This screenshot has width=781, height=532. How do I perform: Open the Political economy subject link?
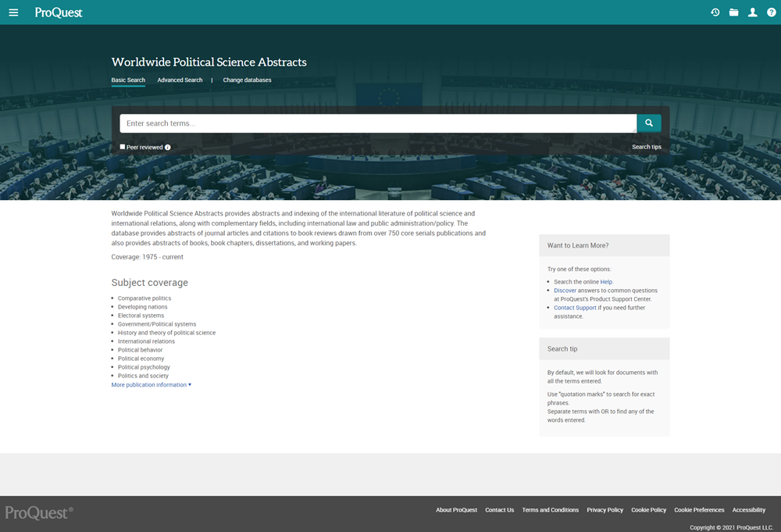(x=141, y=358)
